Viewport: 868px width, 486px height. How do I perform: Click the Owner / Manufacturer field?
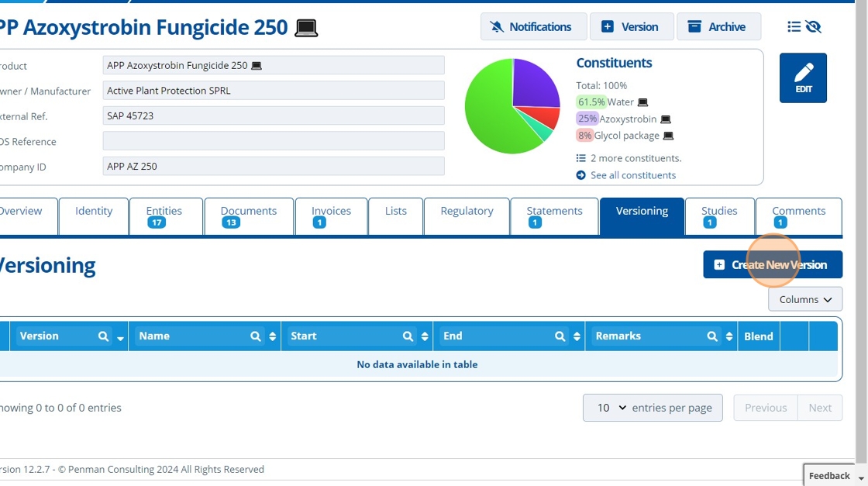tap(274, 91)
